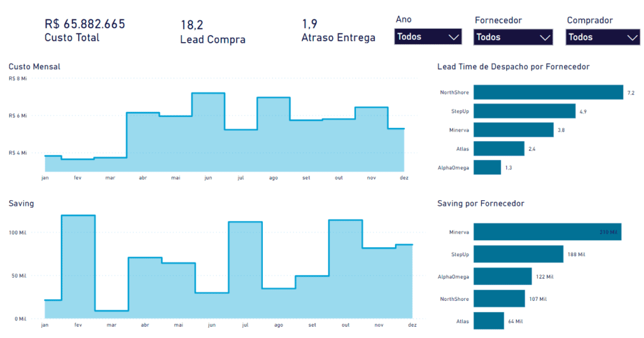This screenshot has height=338, width=644.
Task: Click the jun label in Custo Mensal
Action: pyautogui.click(x=208, y=177)
